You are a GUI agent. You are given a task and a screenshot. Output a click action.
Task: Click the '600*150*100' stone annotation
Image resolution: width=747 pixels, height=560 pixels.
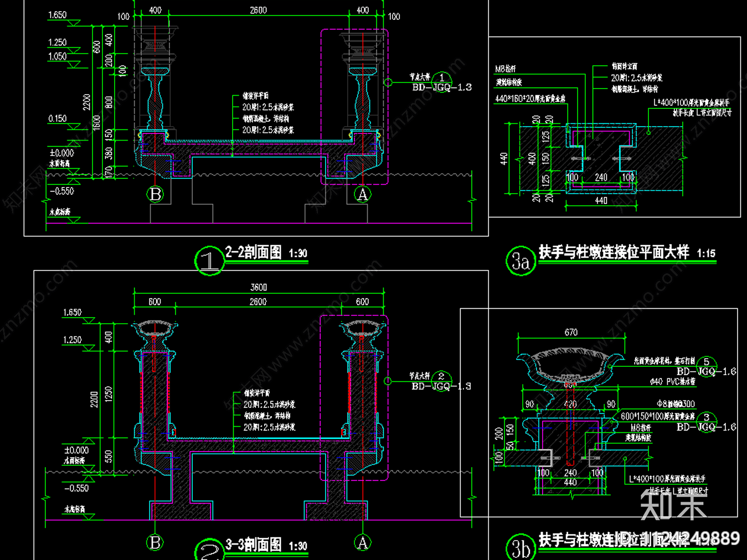tap(658, 416)
